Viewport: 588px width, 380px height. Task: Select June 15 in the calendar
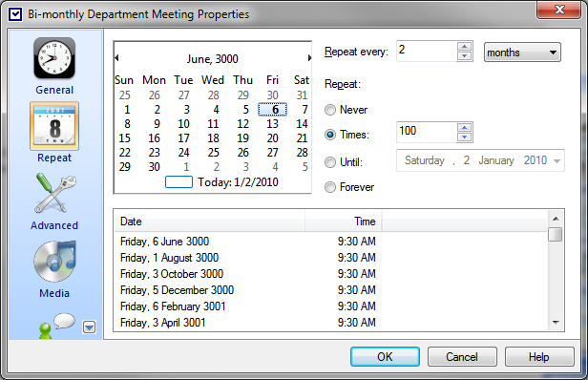(x=124, y=138)
